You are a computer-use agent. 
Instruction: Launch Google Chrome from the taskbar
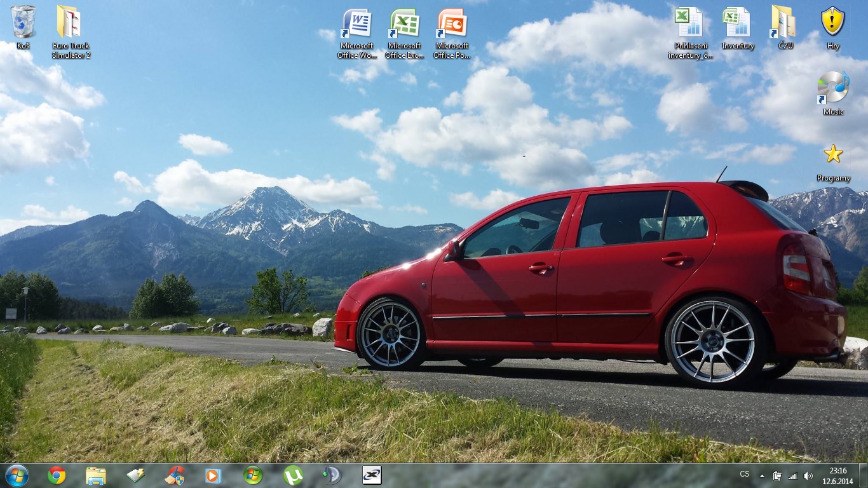pyautogui.click(x=57, y=475)
